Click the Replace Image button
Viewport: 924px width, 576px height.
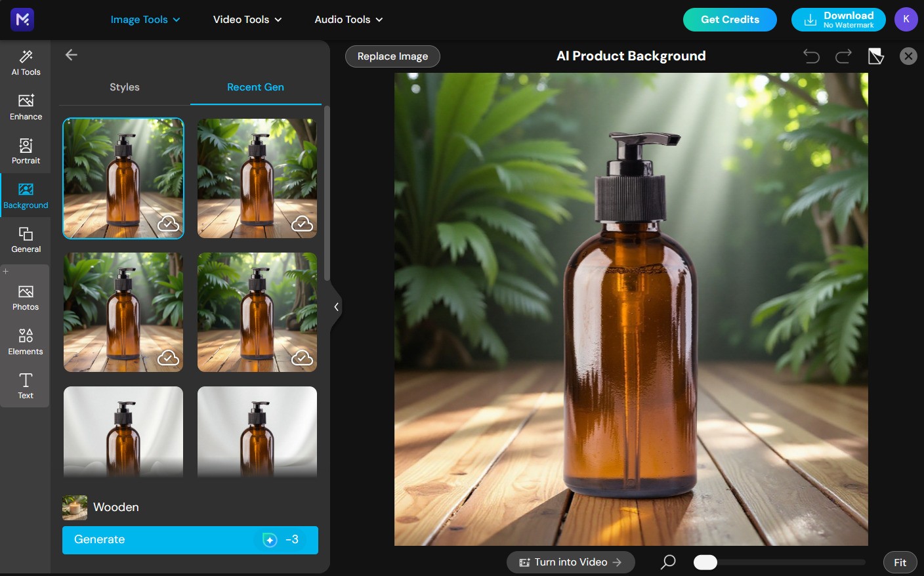click(392, 56)
